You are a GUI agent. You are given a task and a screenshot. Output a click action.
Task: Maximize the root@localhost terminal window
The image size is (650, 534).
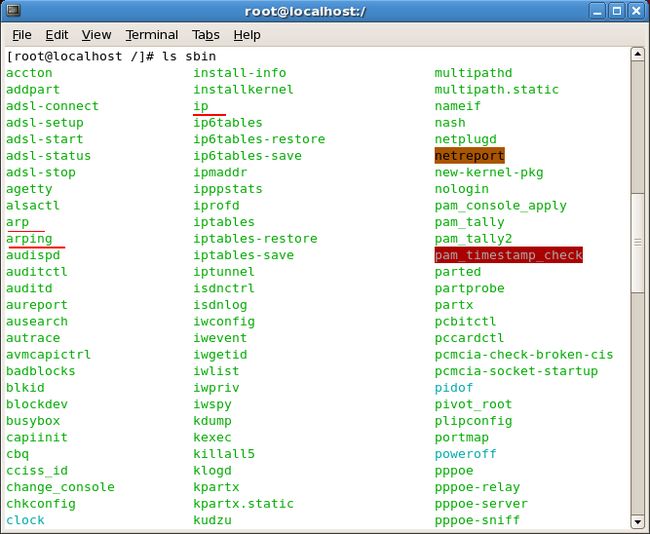coord(616,11)
